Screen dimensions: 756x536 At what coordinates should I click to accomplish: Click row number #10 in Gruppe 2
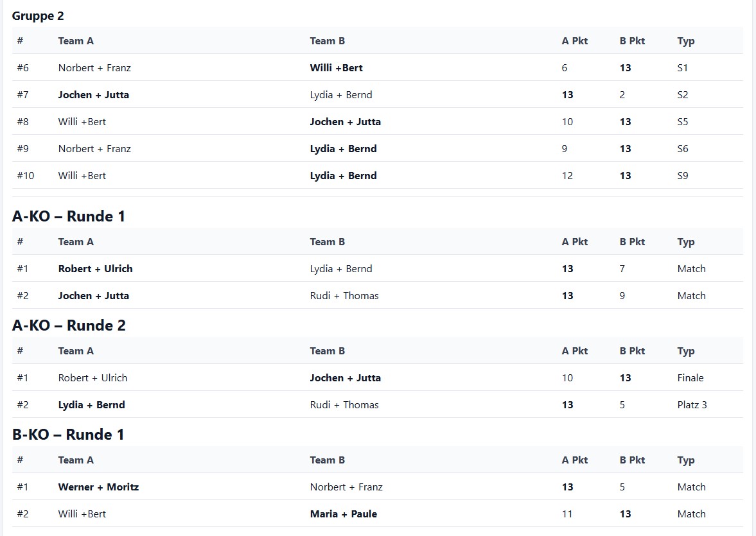click(26, 176)
